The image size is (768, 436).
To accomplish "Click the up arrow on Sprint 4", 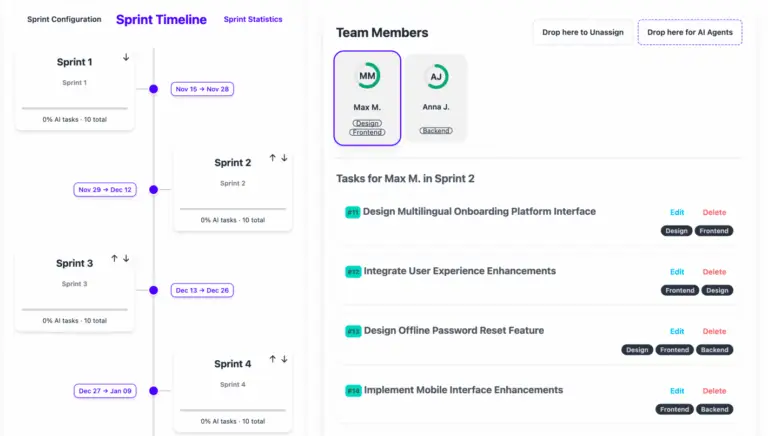I will point(273,360).
